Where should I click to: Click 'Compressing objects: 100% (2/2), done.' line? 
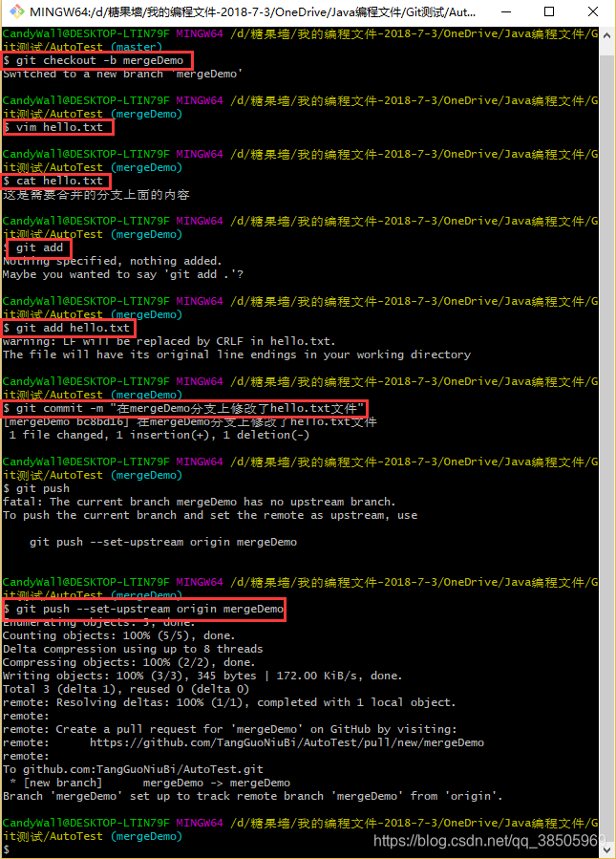(x=129, y=662)
